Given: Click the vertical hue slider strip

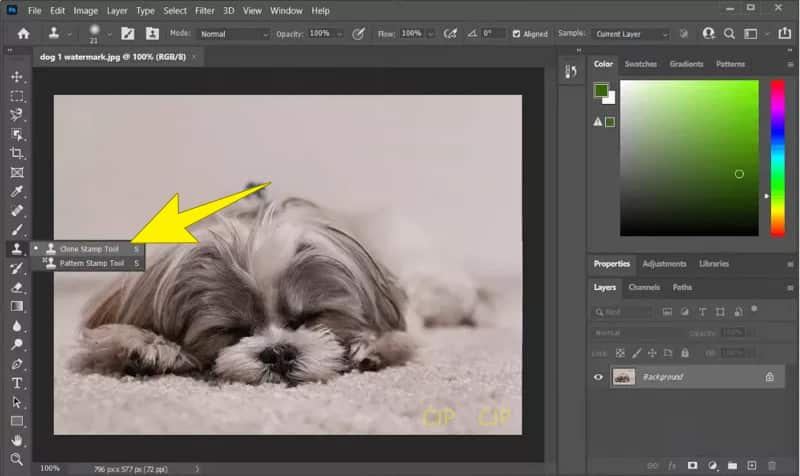Looking at the screenshot, I should (x=776, y=158).
